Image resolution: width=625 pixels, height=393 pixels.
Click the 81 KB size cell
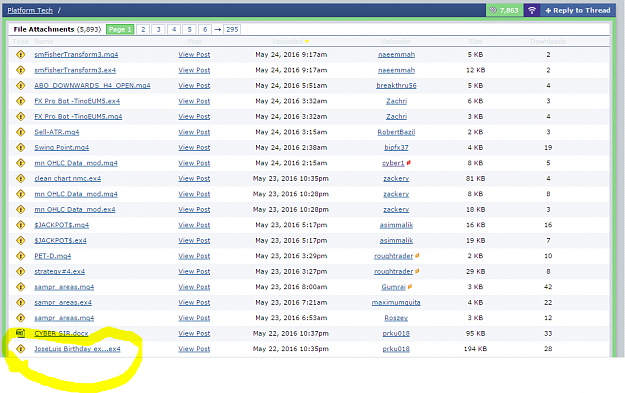476,179
